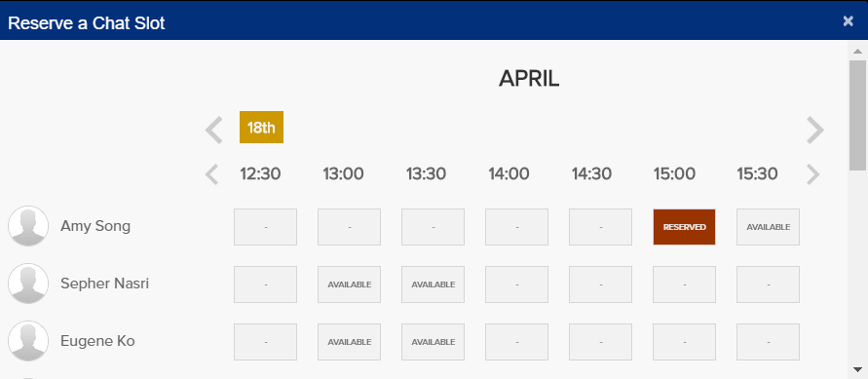The image size is (868, 379).
Task: Reserve Eugene Ko's 13:30 Available slot
Action: [x=433, y=342]
